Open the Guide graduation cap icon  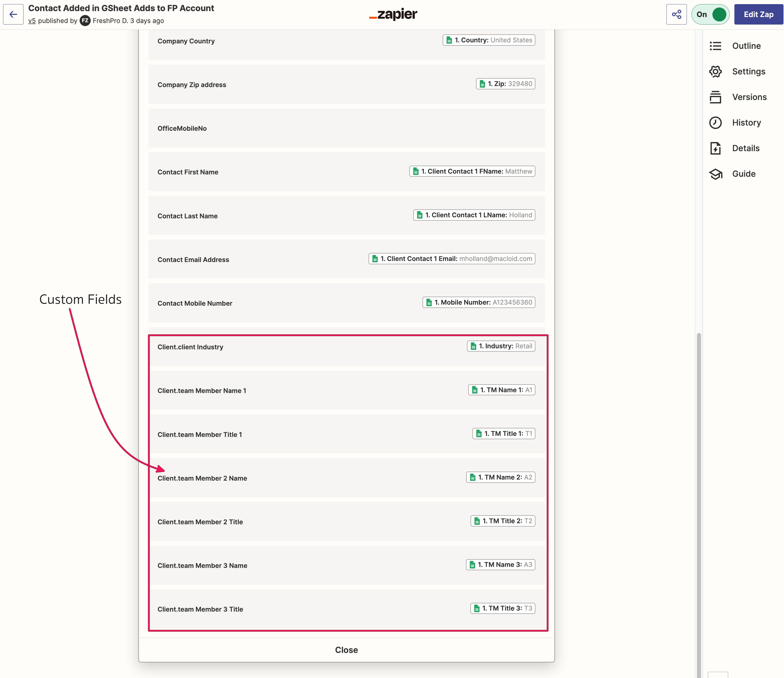click(x=715, y=174)
